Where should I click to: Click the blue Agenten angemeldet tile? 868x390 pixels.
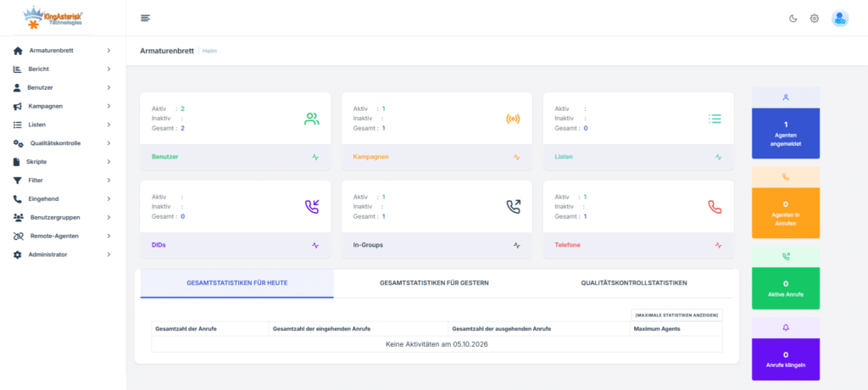[x=786, y=133]
